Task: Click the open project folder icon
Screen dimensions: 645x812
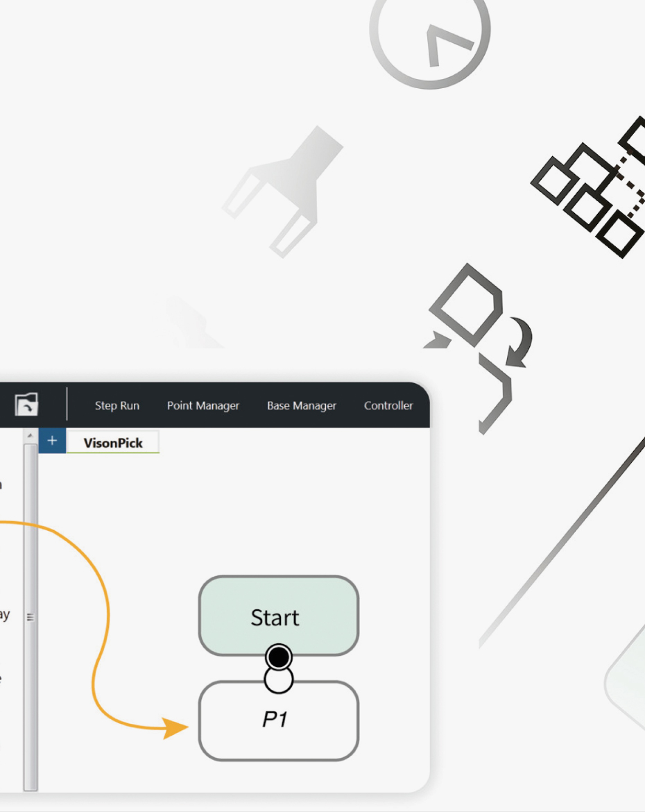Action: pos(25,405)
